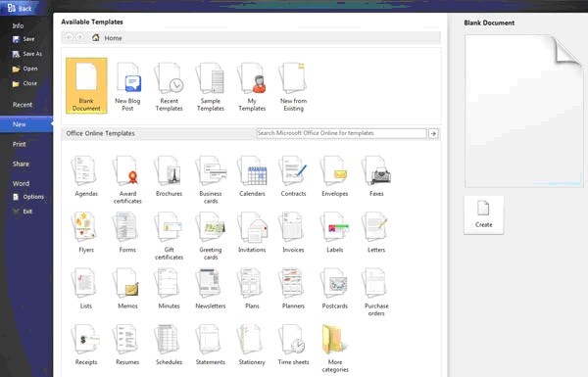Open the Recent tab
The height and width of the screenshot is (377, 588).
pyautogui.click(x=23, y=105)
